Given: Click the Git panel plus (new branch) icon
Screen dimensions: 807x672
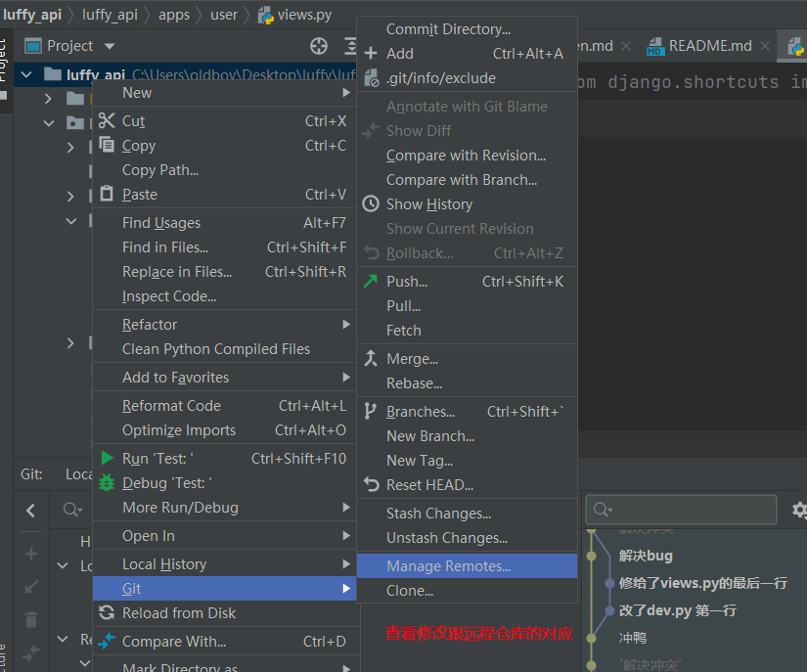Looking at the screenshot, I should point(31,554).
